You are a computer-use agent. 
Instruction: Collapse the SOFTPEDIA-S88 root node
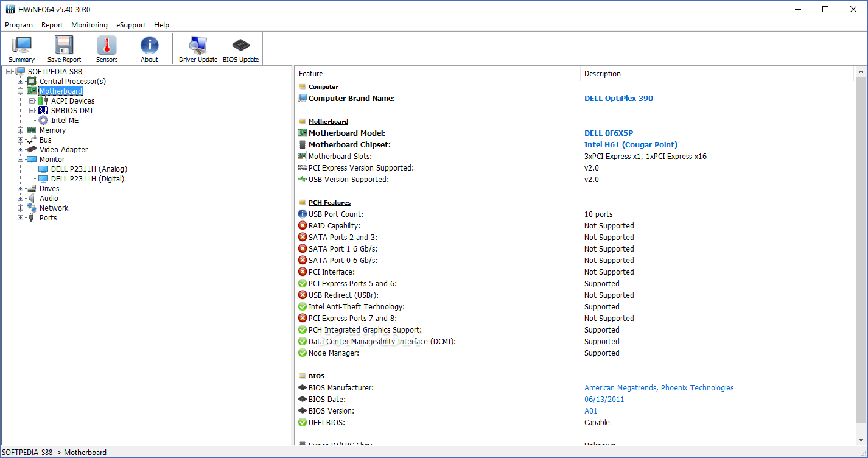click(9, 72)
